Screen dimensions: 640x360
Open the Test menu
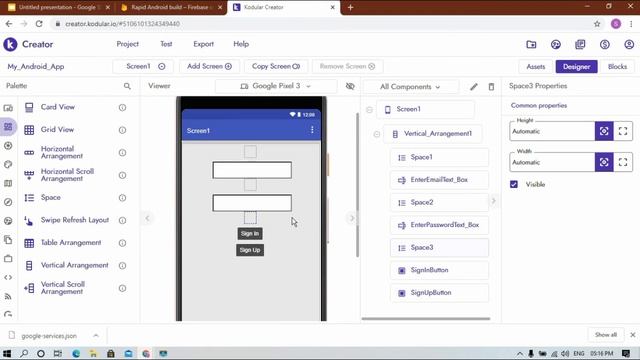coord(166,44)
